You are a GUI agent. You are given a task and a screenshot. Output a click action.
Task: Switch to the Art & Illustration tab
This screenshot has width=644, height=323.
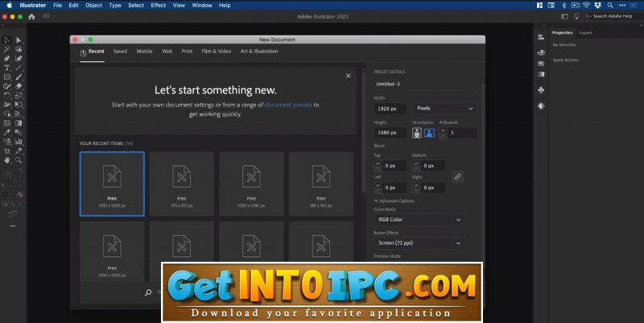pyautogui.click(x=259, y=52)
